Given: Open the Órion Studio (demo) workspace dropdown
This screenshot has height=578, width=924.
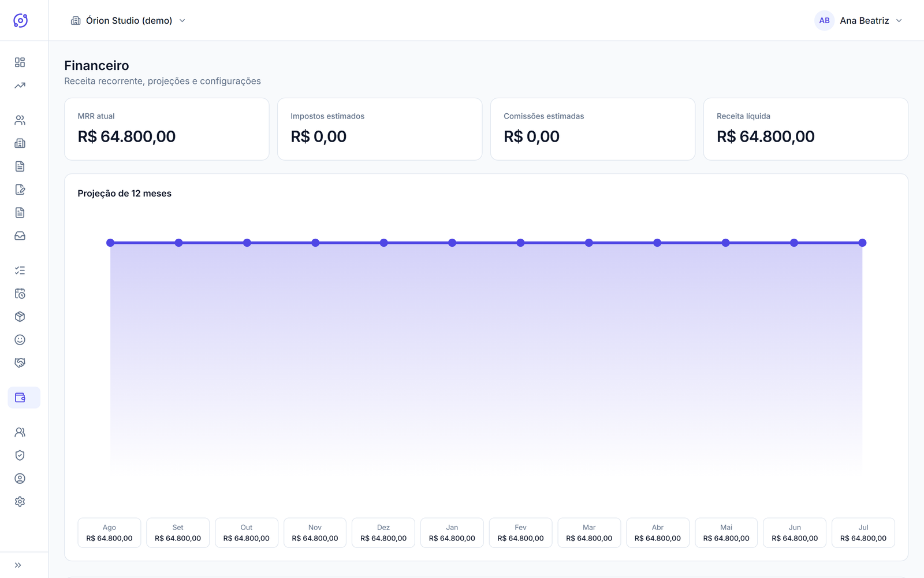Looking at the screenshot, I should click(x=128, y=20).
